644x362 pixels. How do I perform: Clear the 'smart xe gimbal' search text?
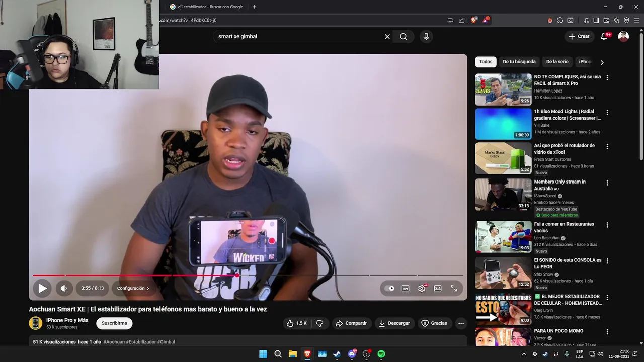tap(387, 36)
